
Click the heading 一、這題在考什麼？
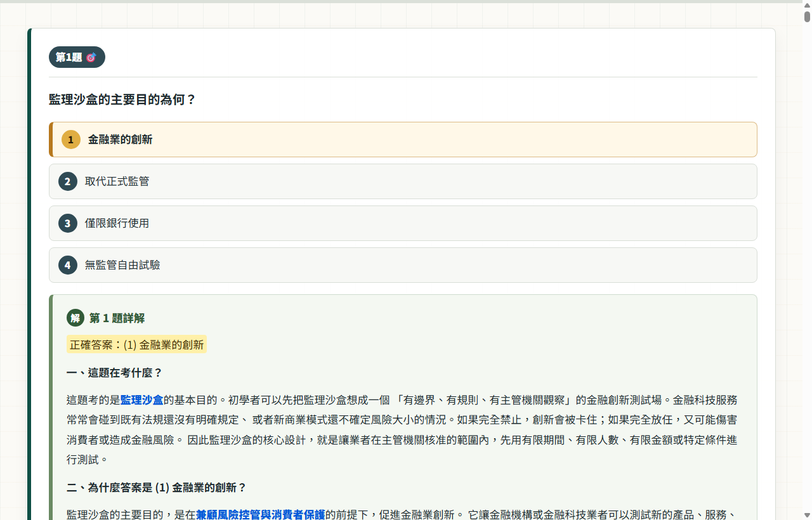point(115,373)
